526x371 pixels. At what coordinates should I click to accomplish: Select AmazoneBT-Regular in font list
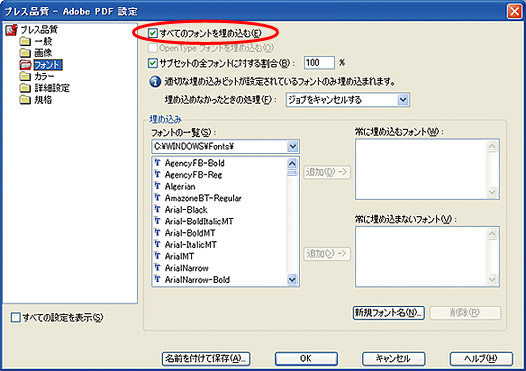tap(203, 198)
